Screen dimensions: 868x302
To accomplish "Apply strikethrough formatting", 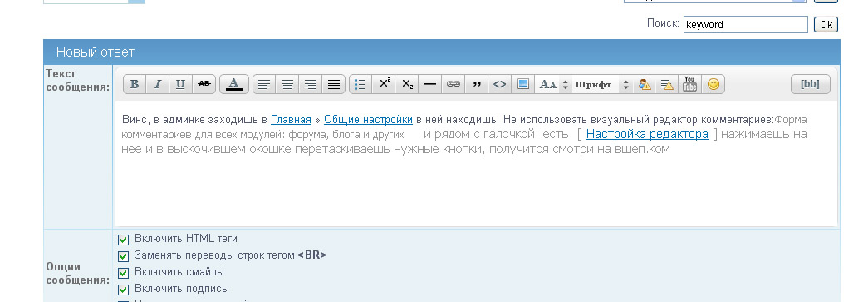I will click(204, 84).
